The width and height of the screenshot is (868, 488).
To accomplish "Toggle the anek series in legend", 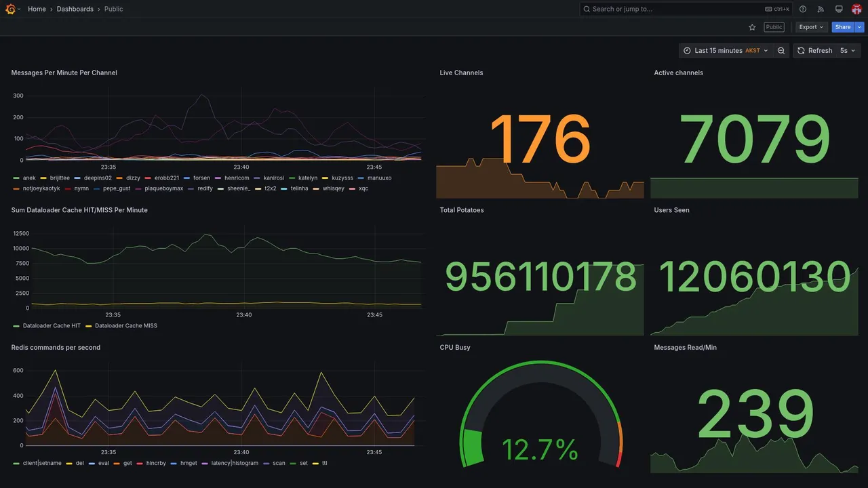I will (29, 178).
